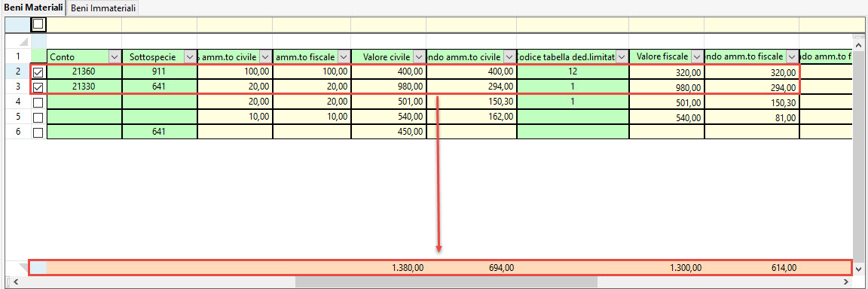The width and height of the screenshot is (868, 289).
Task: Open the Valore civile column filter dropdown
Action: coord(418,56)
